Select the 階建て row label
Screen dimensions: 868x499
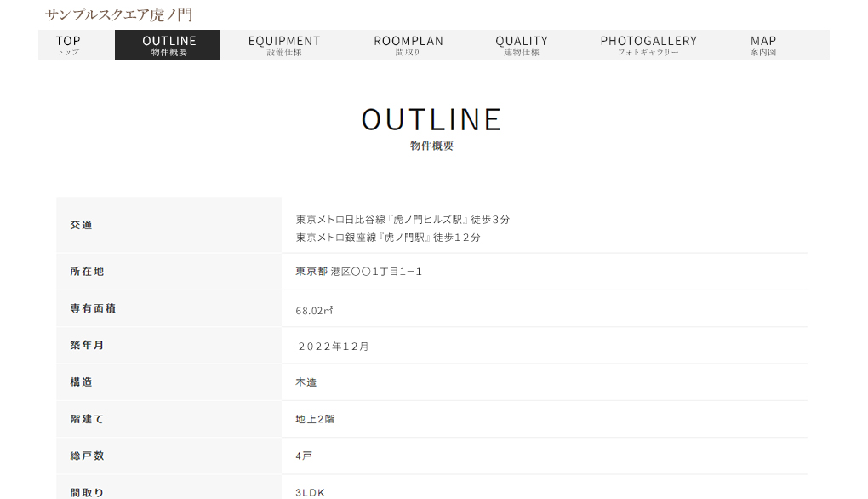[x=87, y=419]
